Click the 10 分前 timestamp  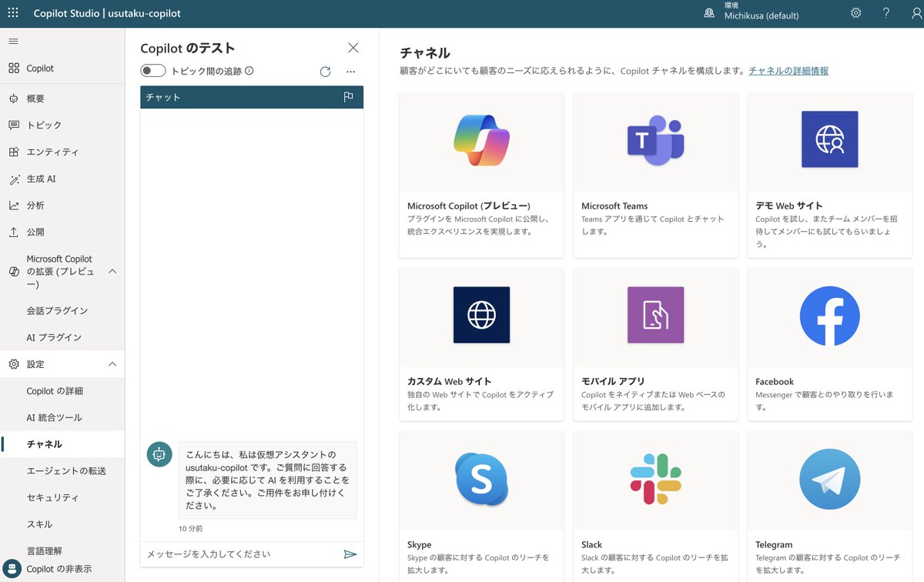click(191, 529)
